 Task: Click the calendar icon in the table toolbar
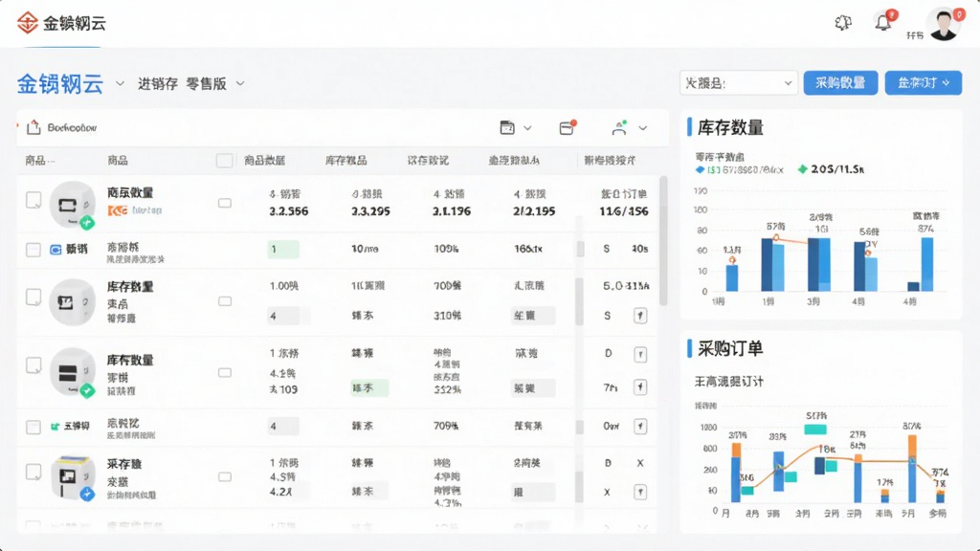[x=507, y=127]
